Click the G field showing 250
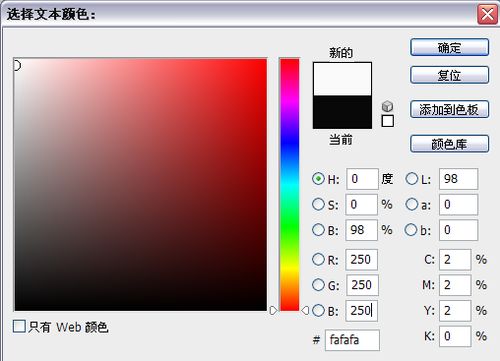The width and height of the screenshot is (500, 361). pos(362,285)
